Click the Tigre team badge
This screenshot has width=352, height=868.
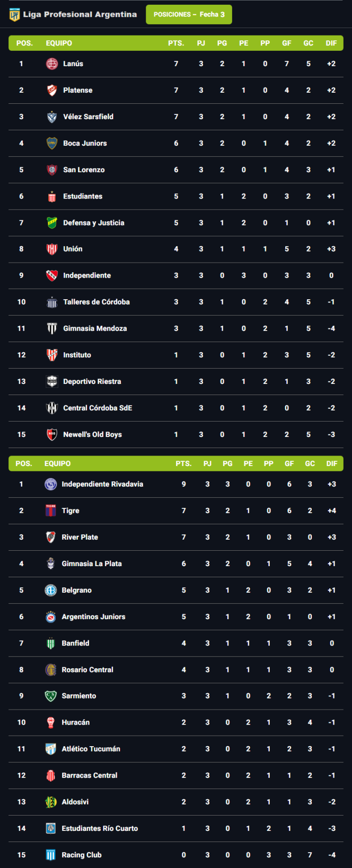coord(50,511)
